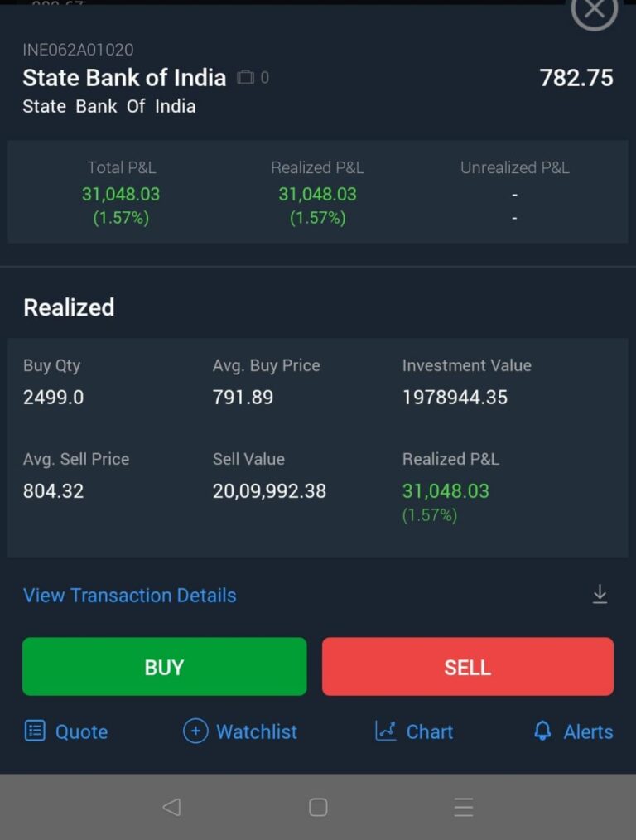Close the State Bank of India panel

(595, 9)
